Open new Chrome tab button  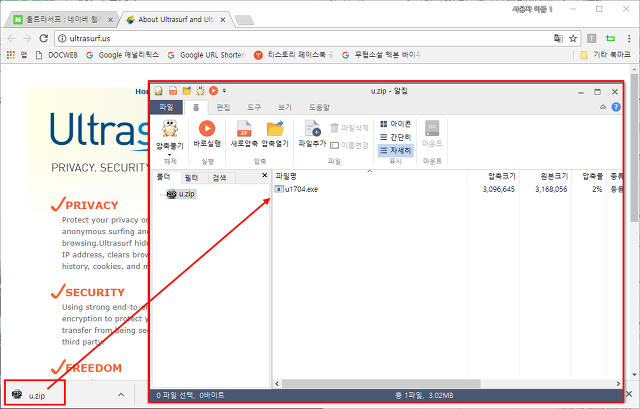pos(244,20)
